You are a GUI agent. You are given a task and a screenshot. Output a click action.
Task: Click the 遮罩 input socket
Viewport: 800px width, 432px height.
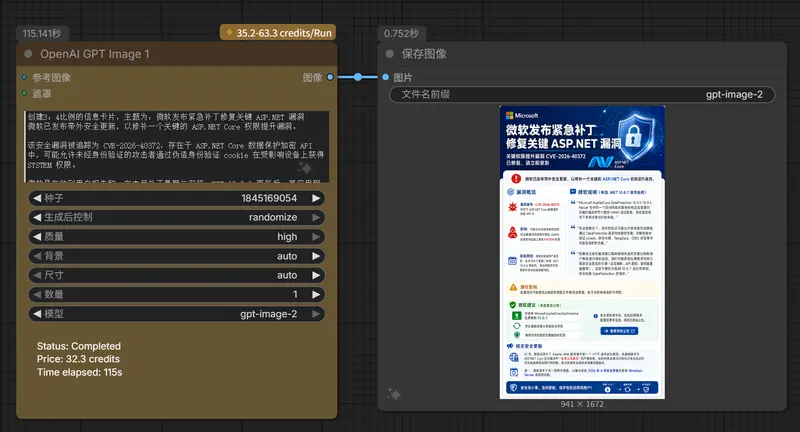pos(24,93)
